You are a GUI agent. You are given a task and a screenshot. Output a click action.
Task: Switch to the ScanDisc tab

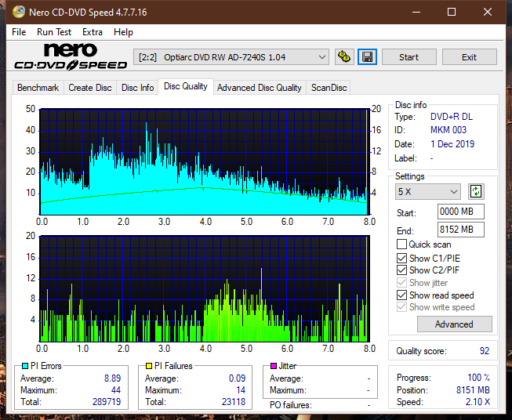click(329, 88)
